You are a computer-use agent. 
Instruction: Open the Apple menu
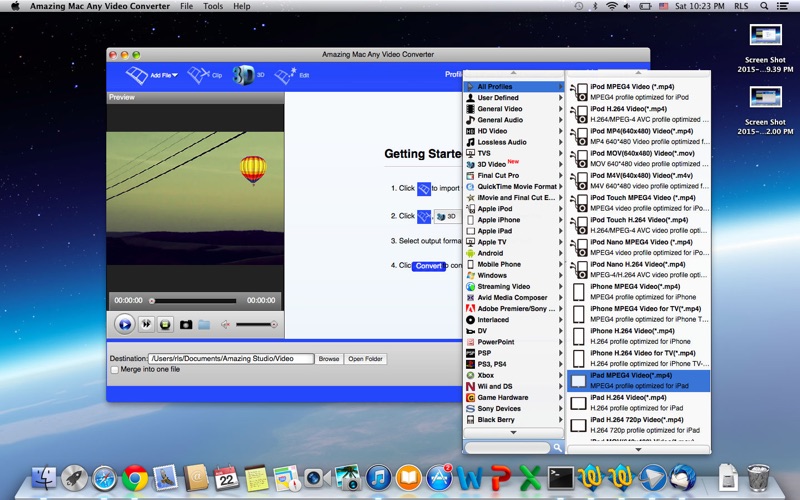pos(15,6)
